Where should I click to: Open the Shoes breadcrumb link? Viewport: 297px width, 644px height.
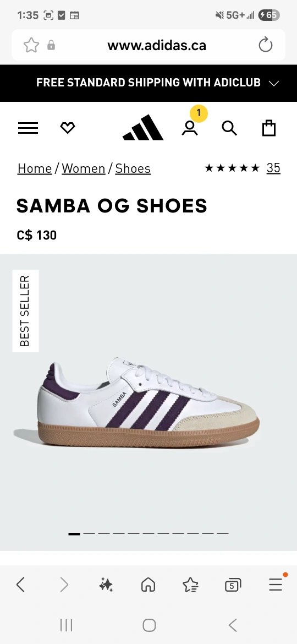point(133,168)
